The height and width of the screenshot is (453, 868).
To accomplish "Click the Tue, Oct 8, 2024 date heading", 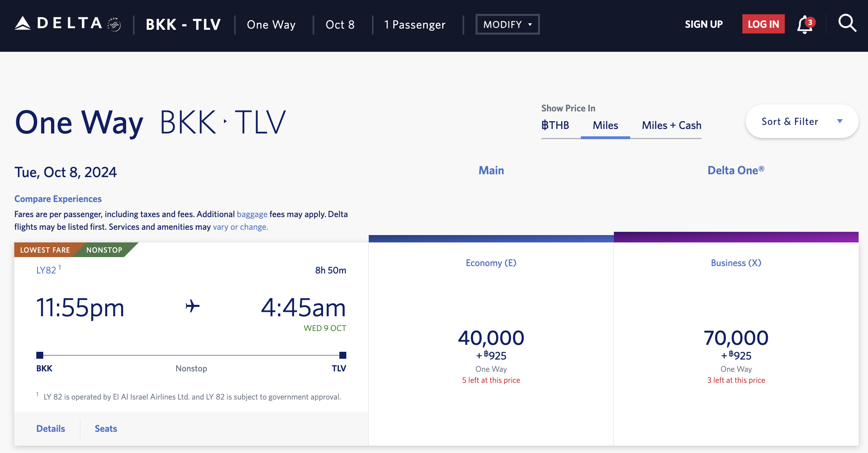I will [66, 172].
